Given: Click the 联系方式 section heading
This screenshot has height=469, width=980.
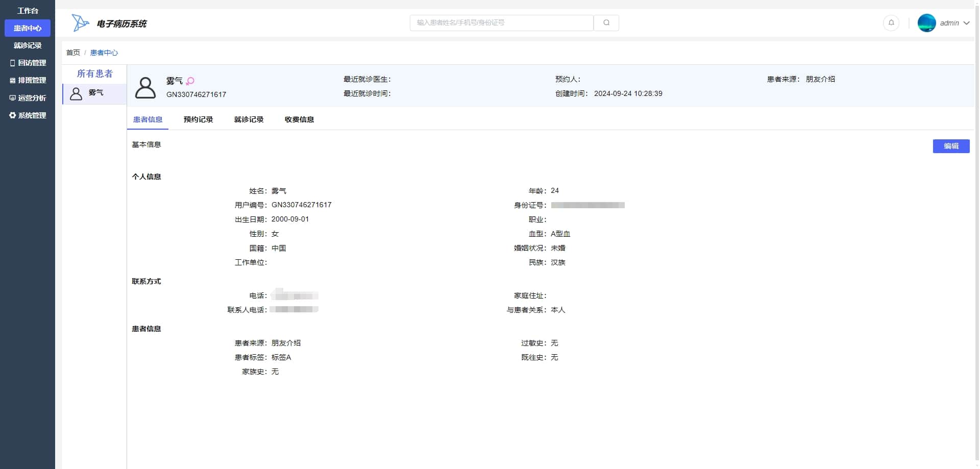Looking at the screenshot, I should [x=146, y=281].
